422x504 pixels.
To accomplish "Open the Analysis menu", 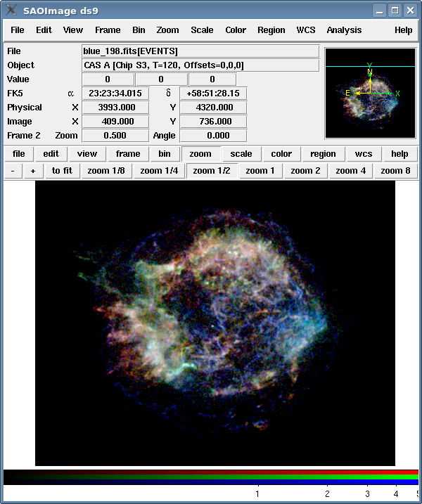I will (344, 30).
